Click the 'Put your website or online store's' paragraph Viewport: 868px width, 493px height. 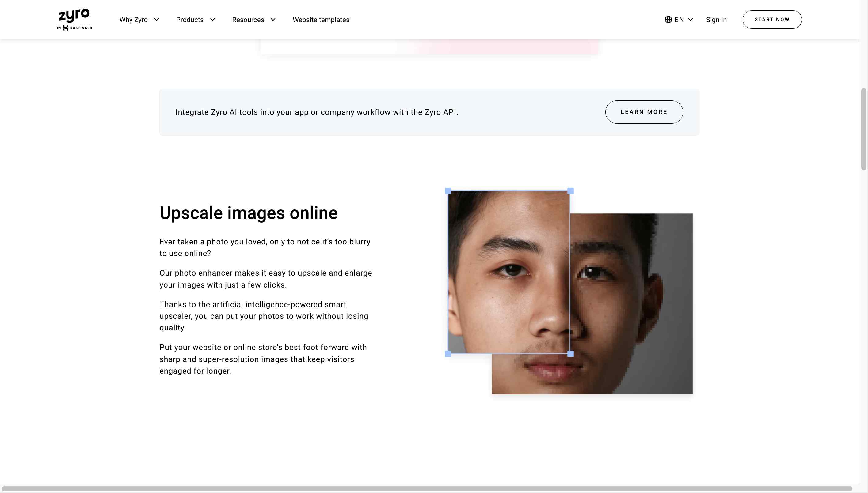(263, 359)
